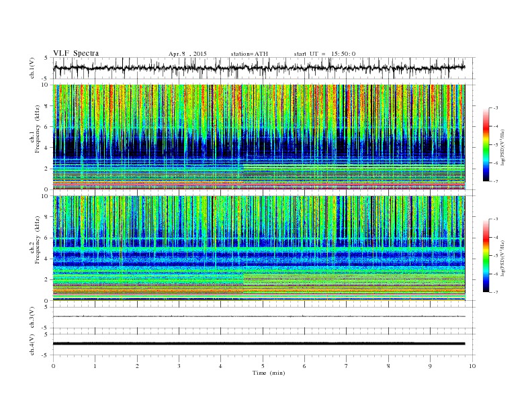Click the "-5" tick on ch.2 colorbar

point(495,256)
